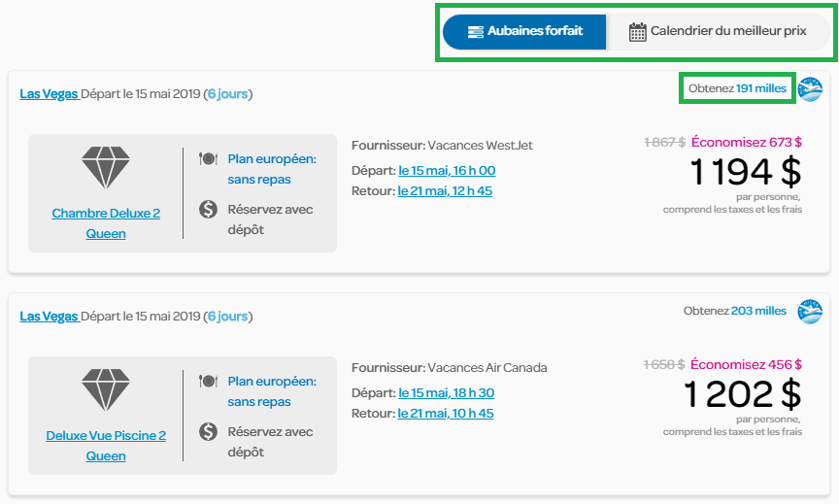Click departure link le 15 mai, 16 h 00

tap(447, 171)
